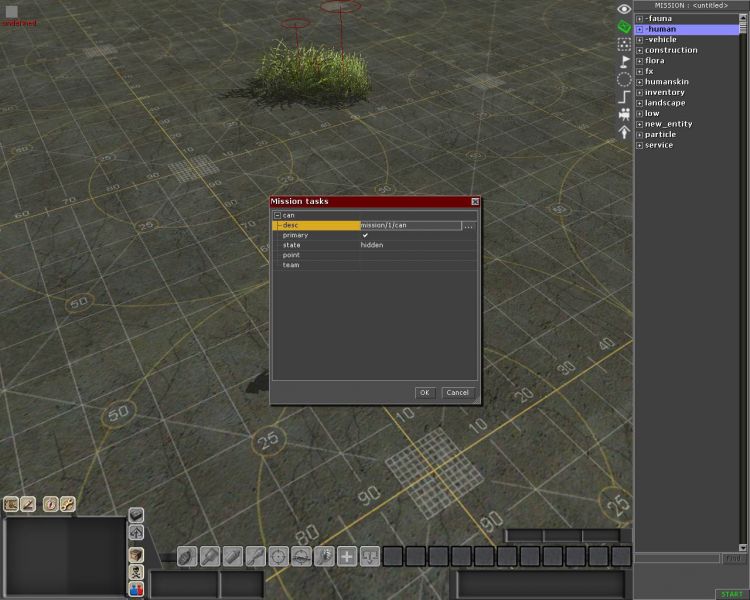Click the gray square at top-left corner
Screen dimensions: 750x600
(11, 11)
